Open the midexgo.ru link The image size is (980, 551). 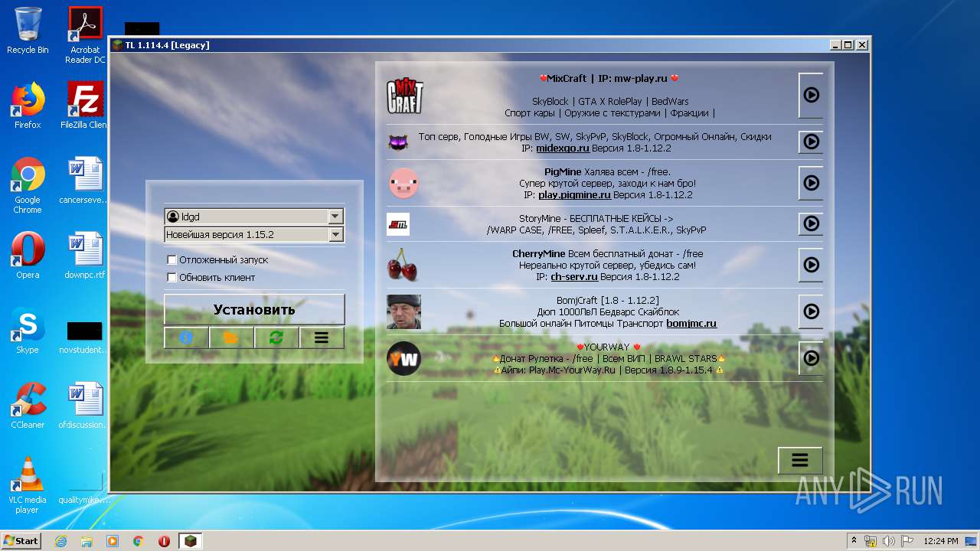coord(562,148)
